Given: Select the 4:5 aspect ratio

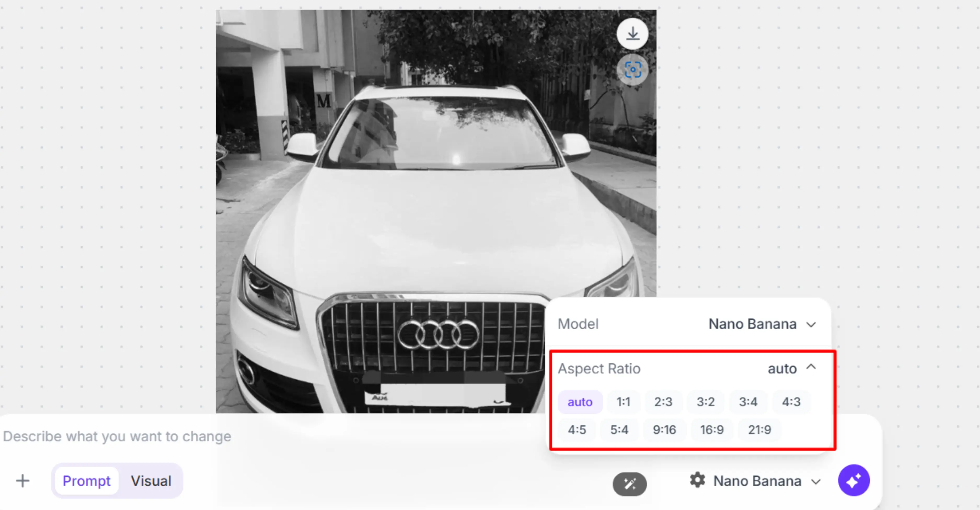Looking at the screenshot, I should 577,430.
